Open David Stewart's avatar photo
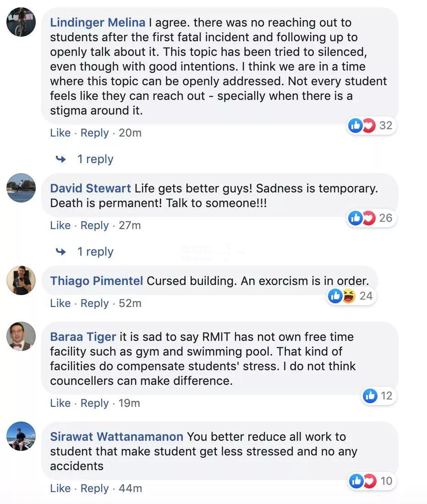This screenshot has width=427, height=504. coord(21,188)
